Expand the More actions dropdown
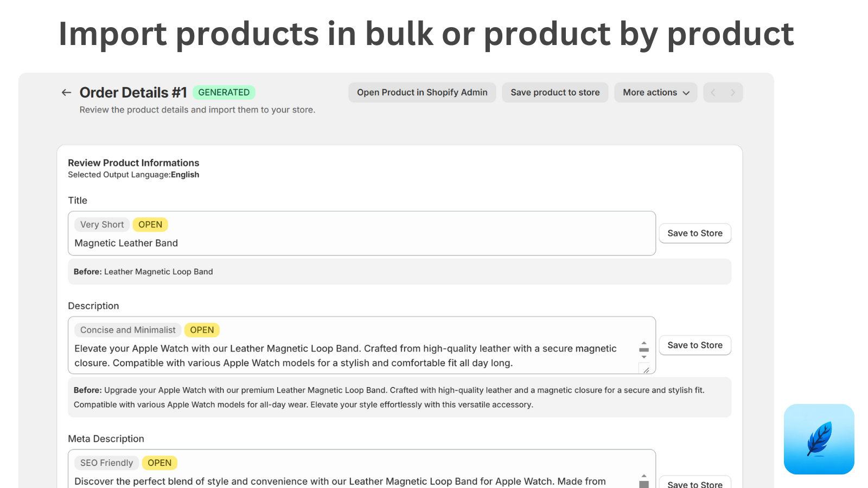 pyautogui.click(x=655, y=93)
